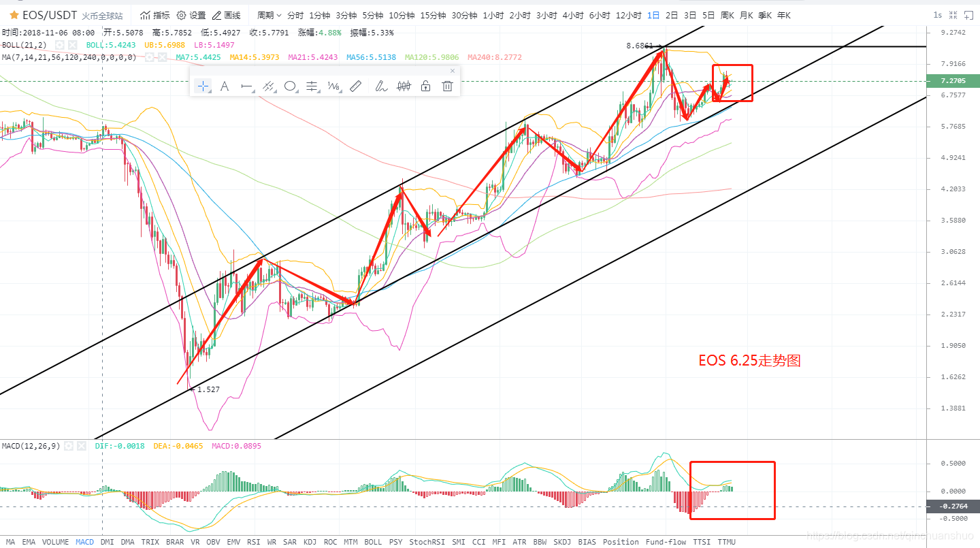Switch to 周K weekly candles
980x548 pixels.
click(727, 15)
